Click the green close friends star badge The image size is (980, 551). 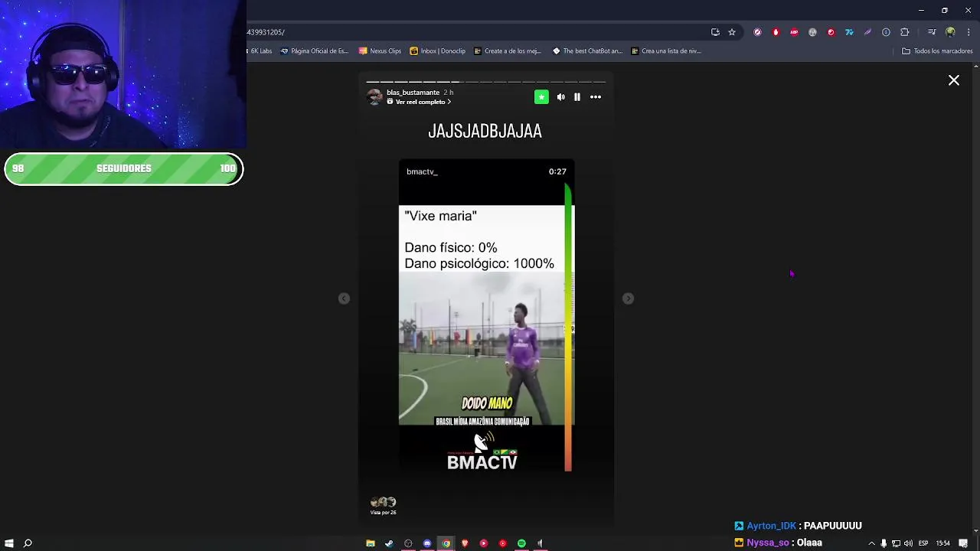541,97
